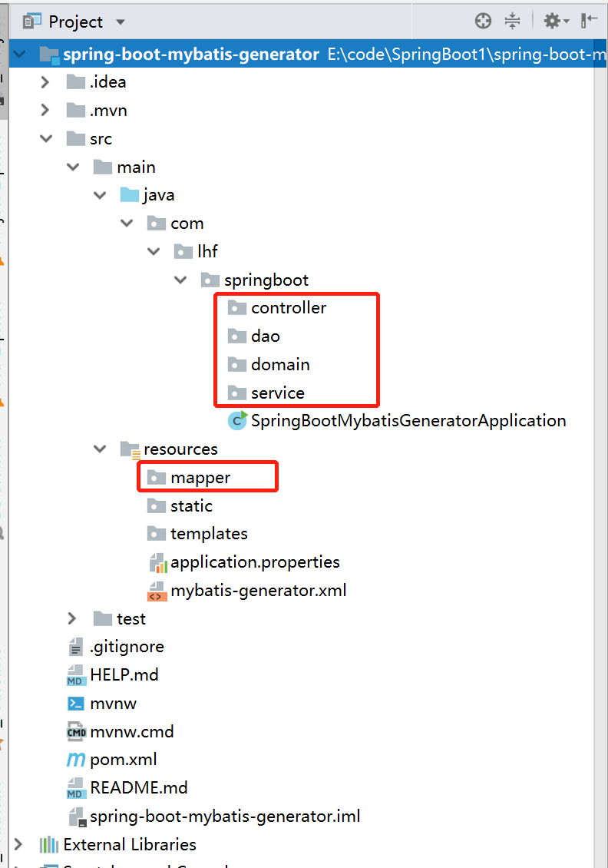
Task: Select the .idea folder label
Action: pyautogui.click(x=108, y=82)
